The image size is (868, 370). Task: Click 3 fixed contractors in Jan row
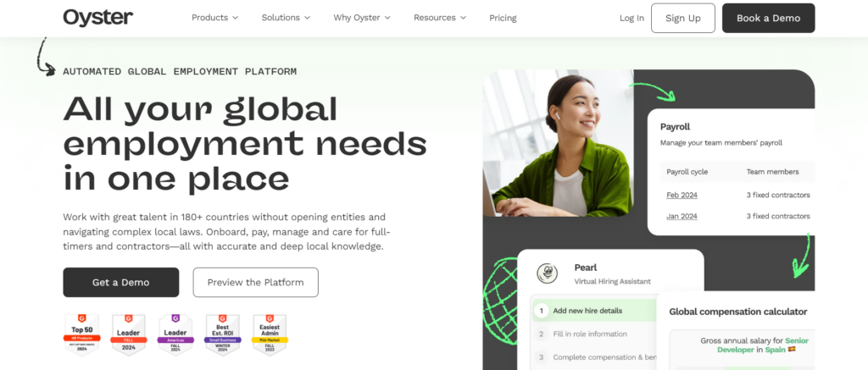[x=778, y=216]
